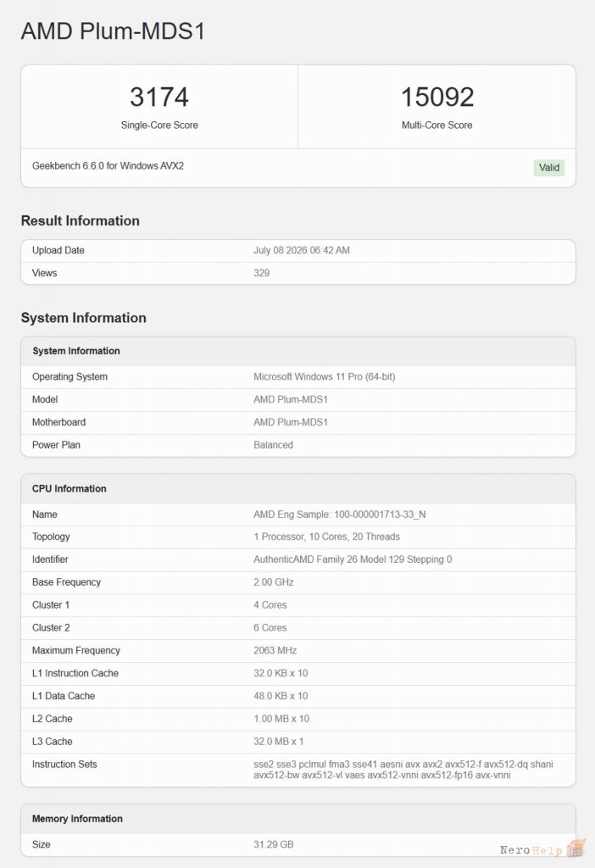Click the L1 Instruction Cache label
Viewport: 595px width, 868px height.
(x=75, y=673)
